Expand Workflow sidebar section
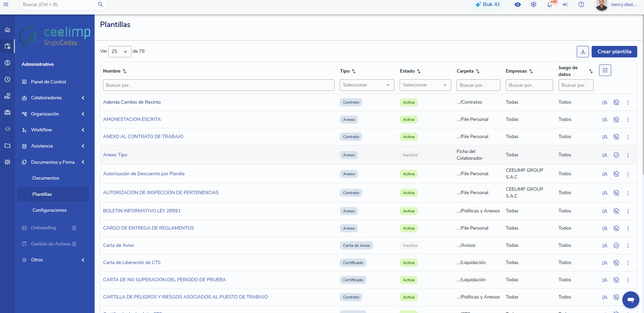The image size is (644, 313). coord(53,130)
